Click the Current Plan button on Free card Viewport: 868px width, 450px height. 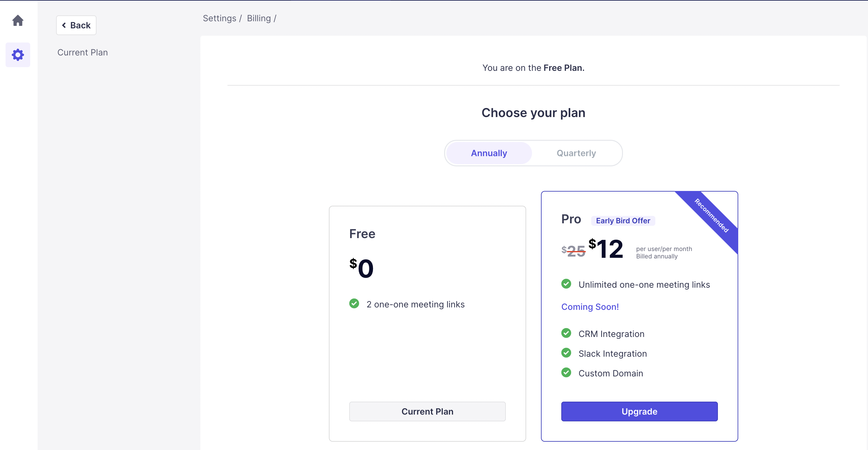[427, 411]
